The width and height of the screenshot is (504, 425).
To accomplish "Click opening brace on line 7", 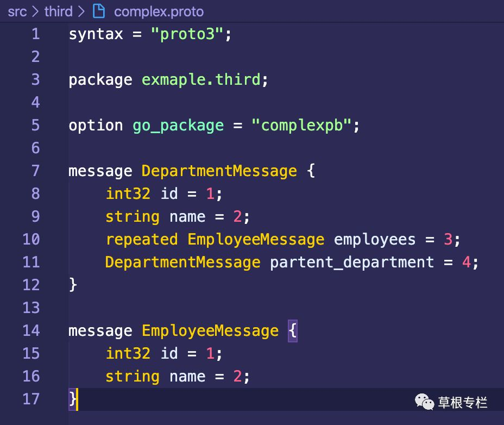I will (311, 171).
